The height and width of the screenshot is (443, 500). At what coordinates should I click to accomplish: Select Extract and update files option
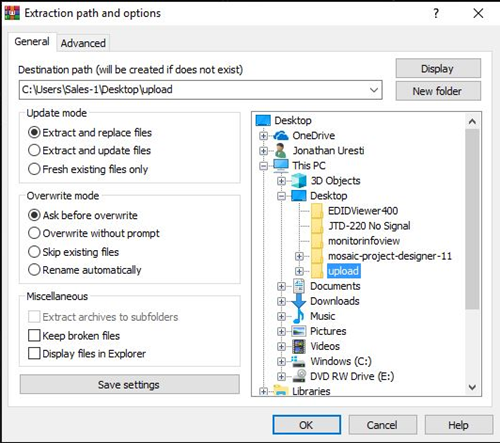click(x=90, y=150)
